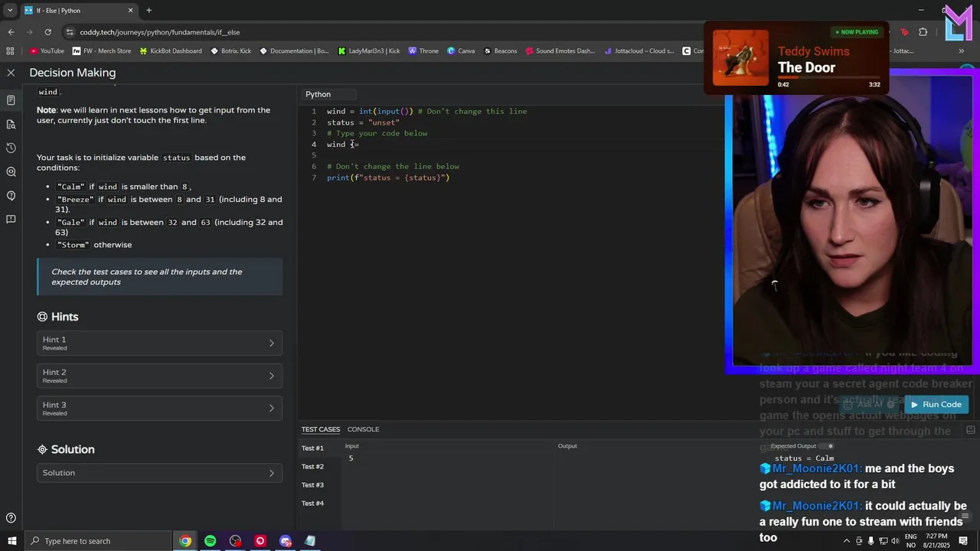Image resolution: width=980 pixels, height=551 pixels.
Task: Open the Documentation bookmark
Action: 294,51
